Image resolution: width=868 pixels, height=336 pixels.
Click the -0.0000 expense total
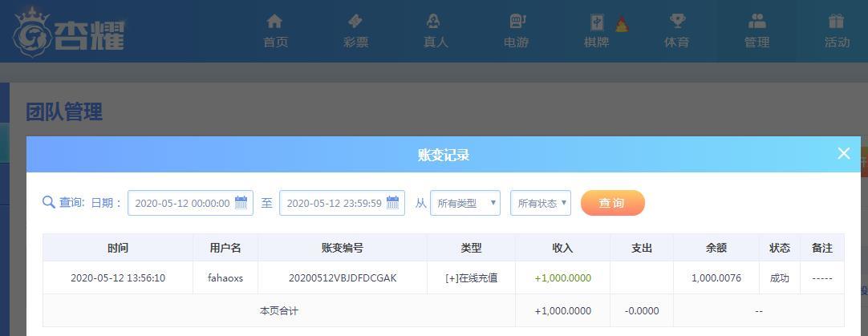click(x=642, y=310)
